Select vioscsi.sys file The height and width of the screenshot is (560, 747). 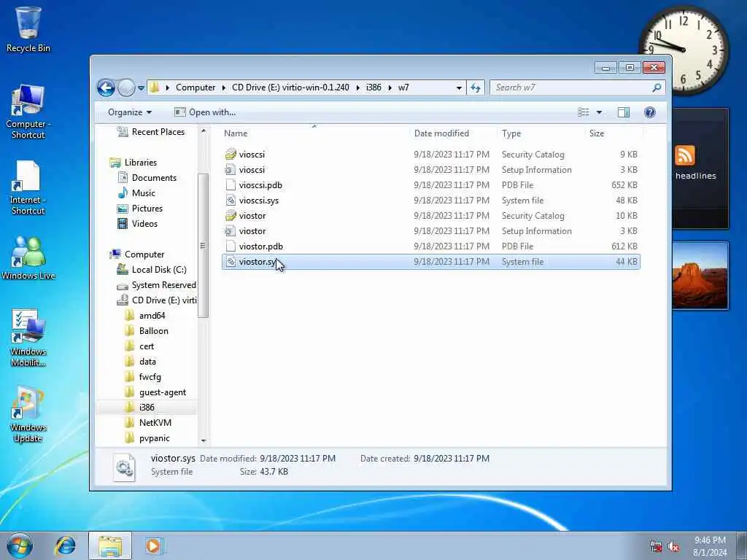tap(430, 201)
